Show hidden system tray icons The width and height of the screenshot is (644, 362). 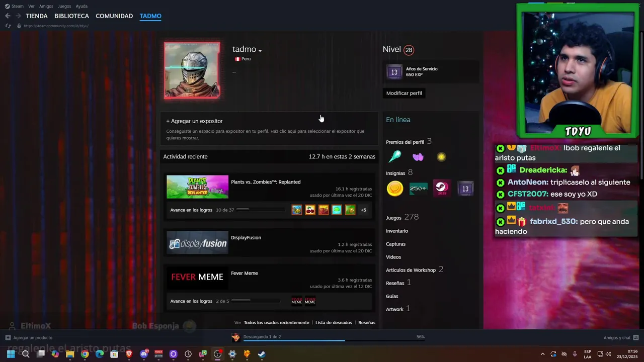[542, 354]
